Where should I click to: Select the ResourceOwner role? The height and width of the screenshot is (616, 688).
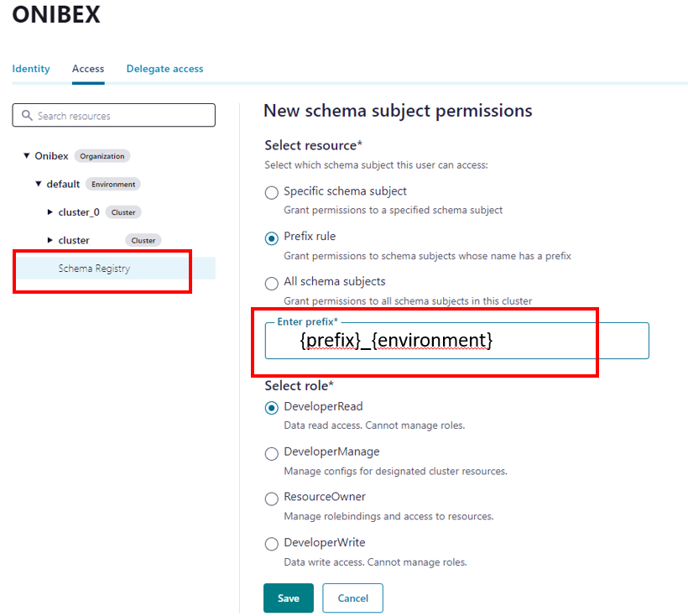coord(272,499)
